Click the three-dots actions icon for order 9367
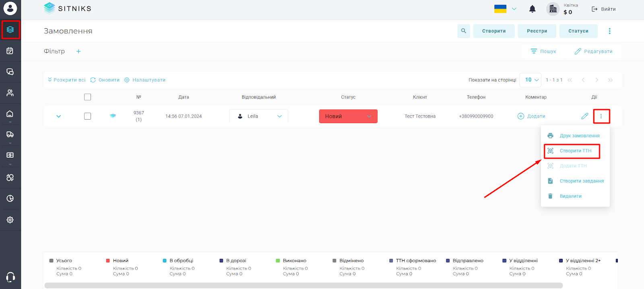Screen dimensions: 644x289 click(x=601, y=116)
